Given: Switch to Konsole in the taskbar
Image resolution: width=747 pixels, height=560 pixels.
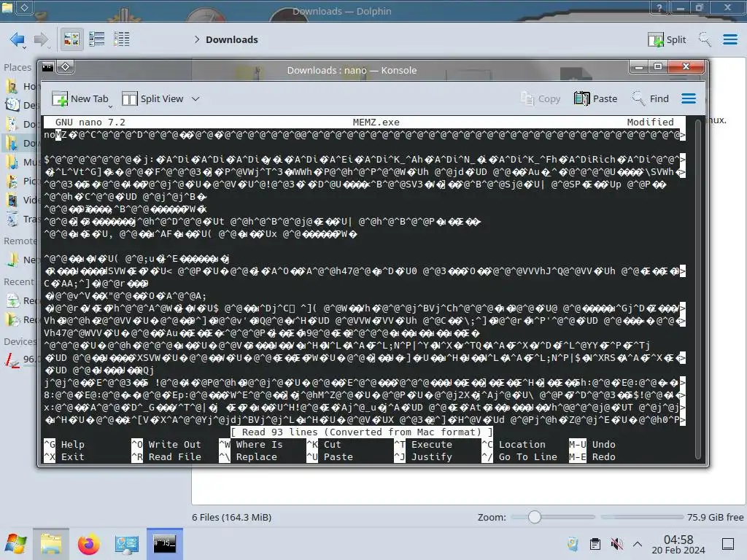Looking at the screenshot, I should pyautogui.click(x=164, y=544).
